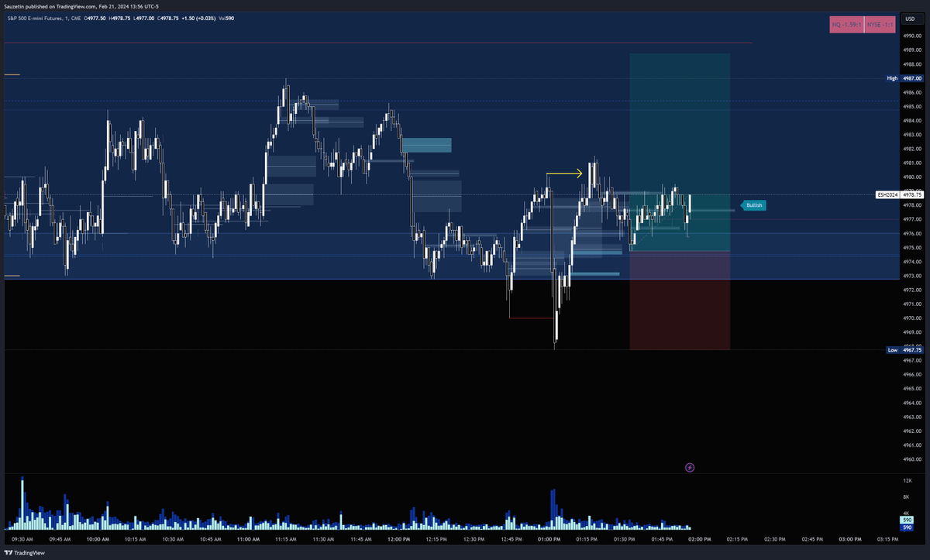Viewport: 930px width, 560px height.
Task: Click the 03:15 PM time axis label
Action: [x=887, y=538]
